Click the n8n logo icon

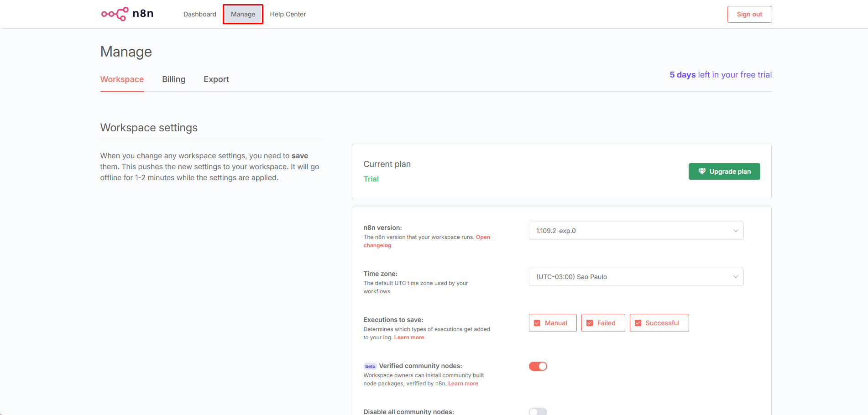click(x=115, y=14)
